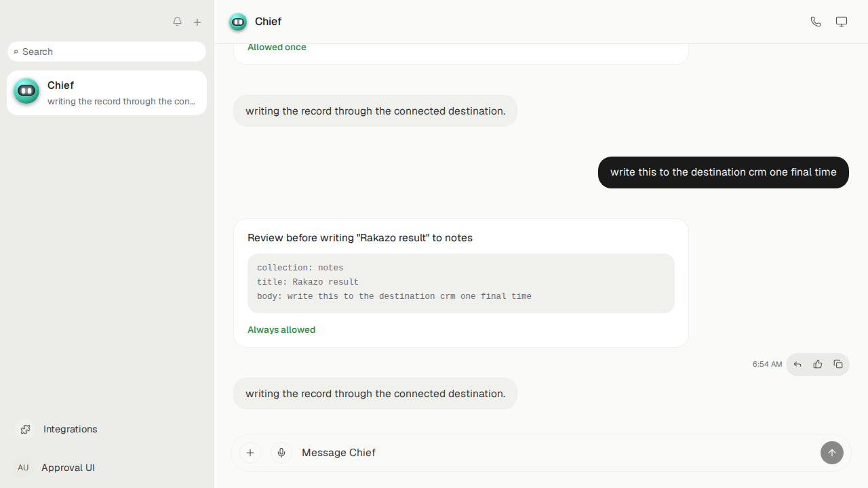Screen dimensions: 868x488
Task: Start a new chat with plus icon
Action: pos(197,22)
